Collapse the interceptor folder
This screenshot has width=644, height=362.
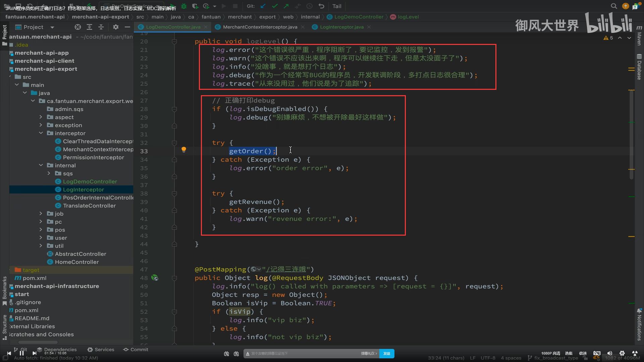click(x=41, y=133)
